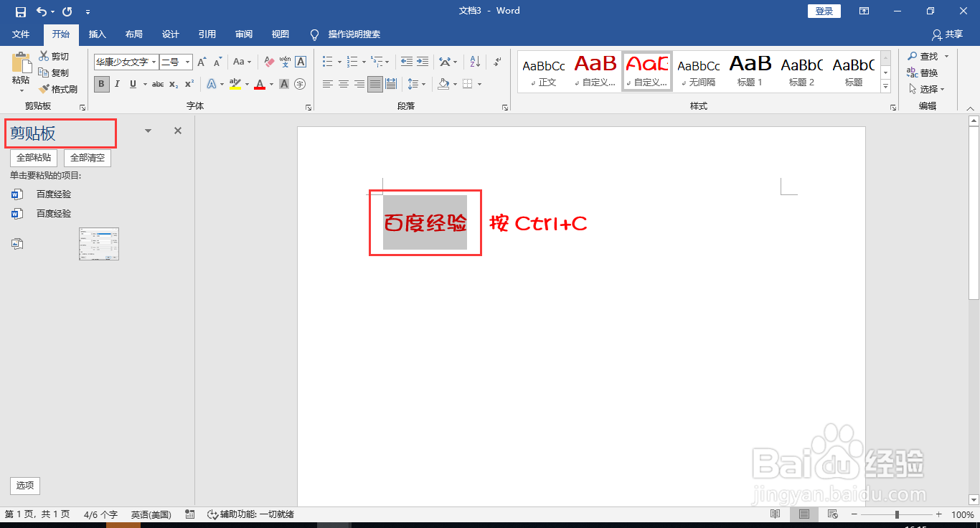Switch to the 设计 (Design) tab
Image resolution: width=980 pixels, height=528 pixels.
(x=170, y=34)
